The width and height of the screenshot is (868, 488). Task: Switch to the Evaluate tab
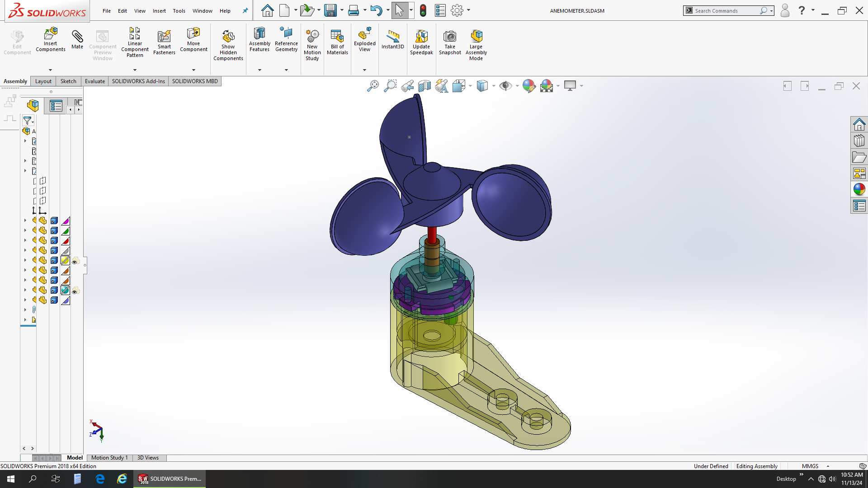tap(95, 81)
